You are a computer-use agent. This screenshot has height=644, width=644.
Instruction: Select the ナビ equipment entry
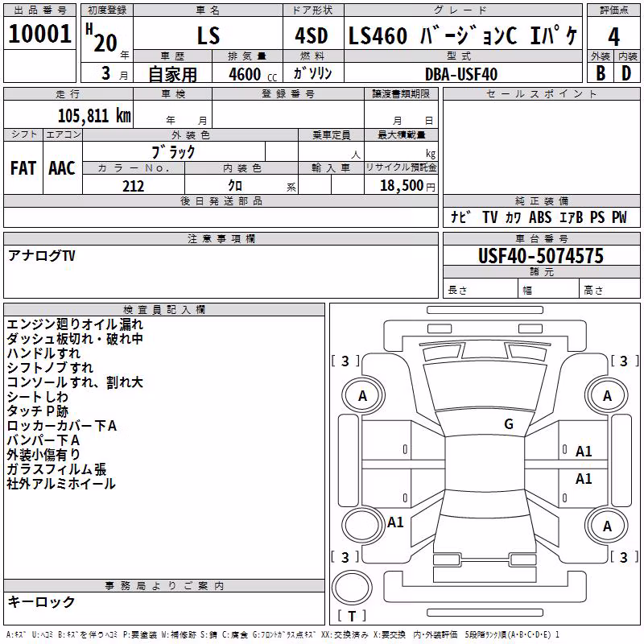[x=460, y=217]
